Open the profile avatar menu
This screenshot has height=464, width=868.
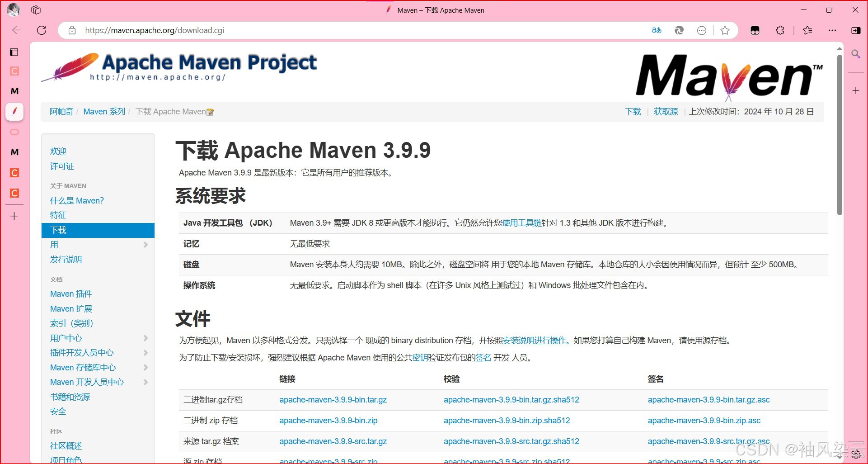14,9
